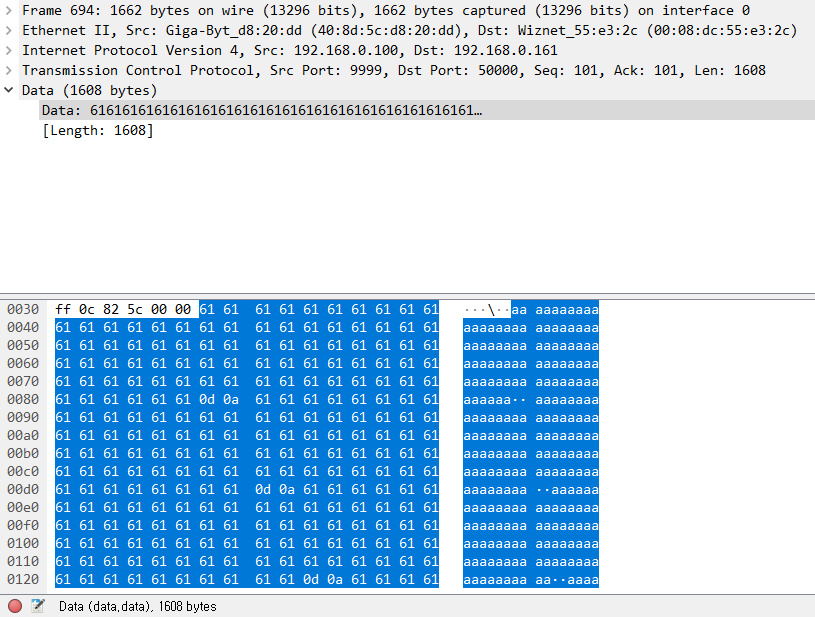Click the '0a' hex byte in row 0080
815x617 pixels.
click(x=231, y=400)
